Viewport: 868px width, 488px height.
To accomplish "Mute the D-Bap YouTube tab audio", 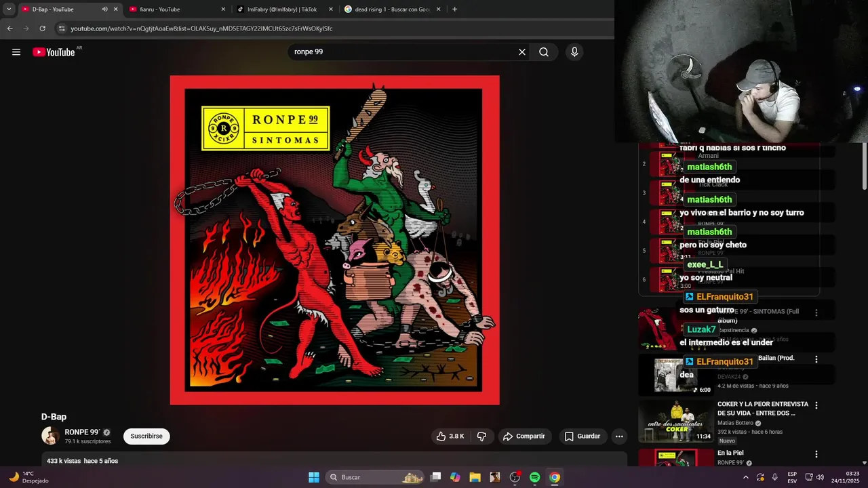I will (104, 9).
